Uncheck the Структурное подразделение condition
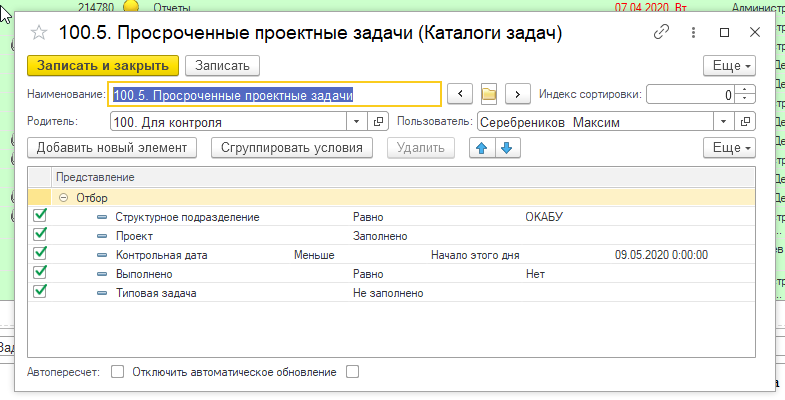 click(x=41, y=216)
